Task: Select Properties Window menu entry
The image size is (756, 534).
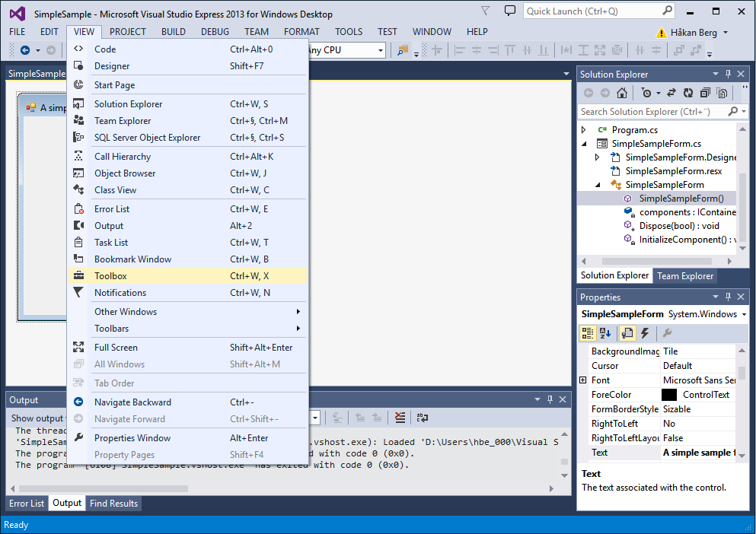Action: coord(187,438)
